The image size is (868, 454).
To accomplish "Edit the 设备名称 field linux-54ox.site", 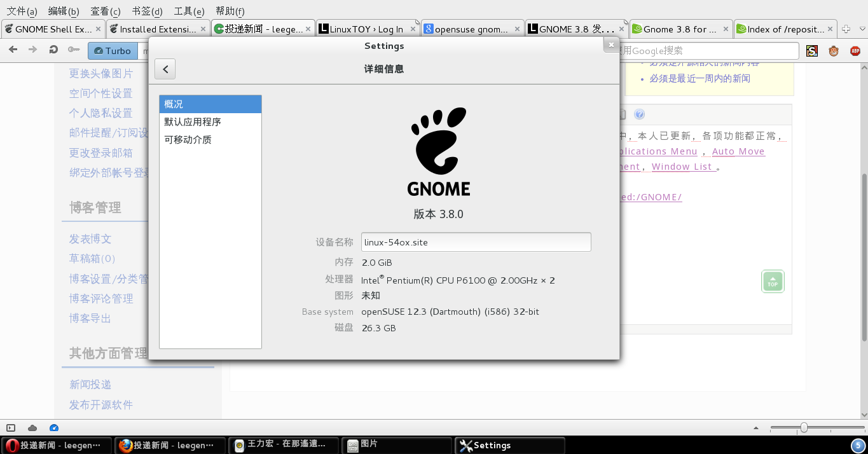I will tap(476, 242).
